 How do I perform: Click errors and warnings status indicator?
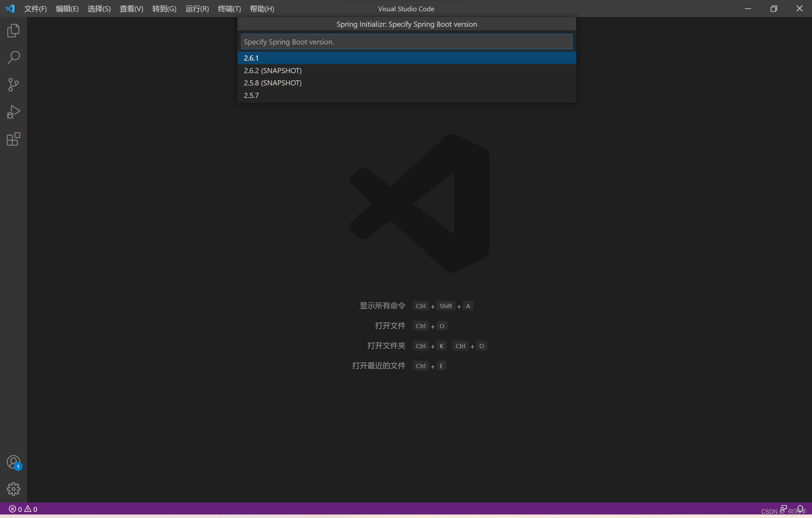point(23,509)
